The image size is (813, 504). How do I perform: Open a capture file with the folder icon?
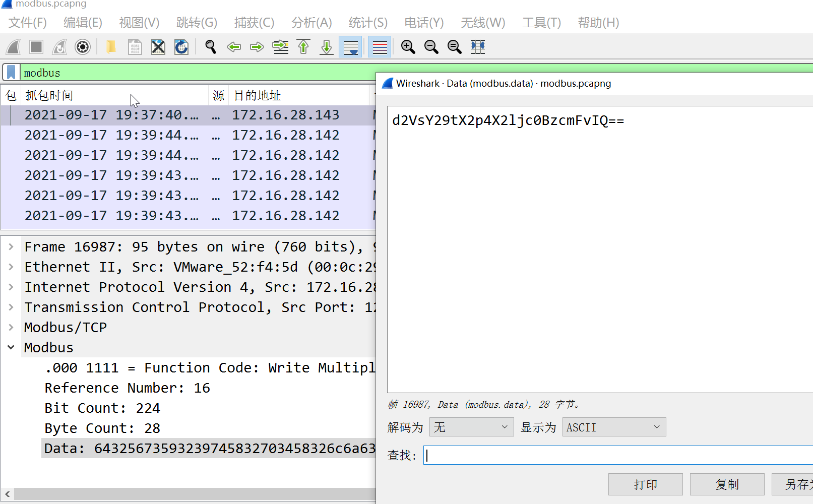tap(111, 47)
